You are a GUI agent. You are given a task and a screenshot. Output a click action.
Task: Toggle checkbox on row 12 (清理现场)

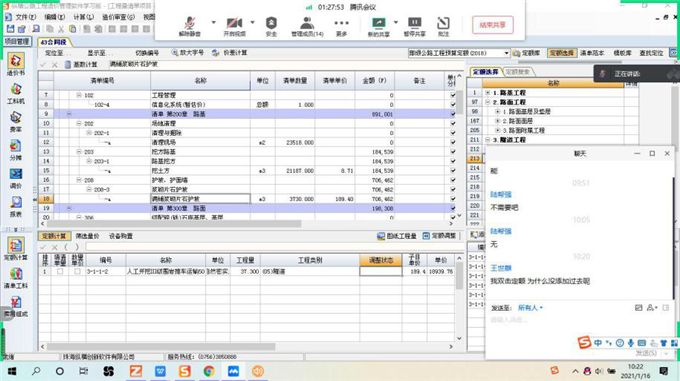point(453,142)
